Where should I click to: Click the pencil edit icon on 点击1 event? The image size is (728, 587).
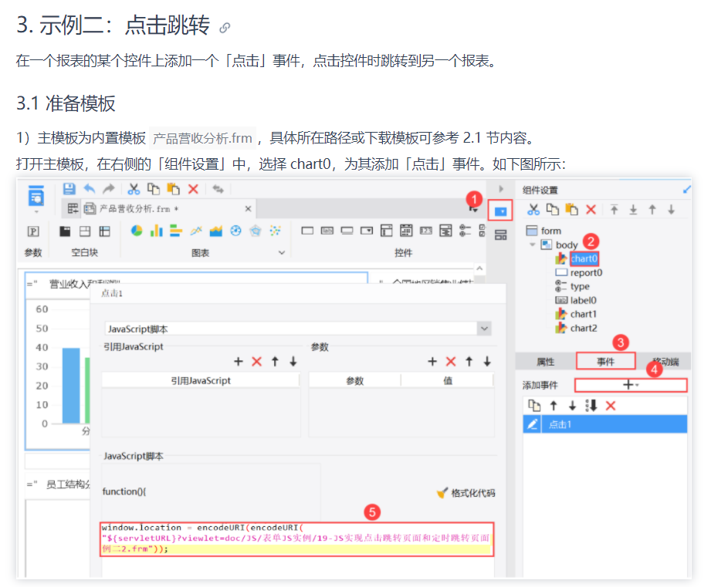tap(532, 424)
